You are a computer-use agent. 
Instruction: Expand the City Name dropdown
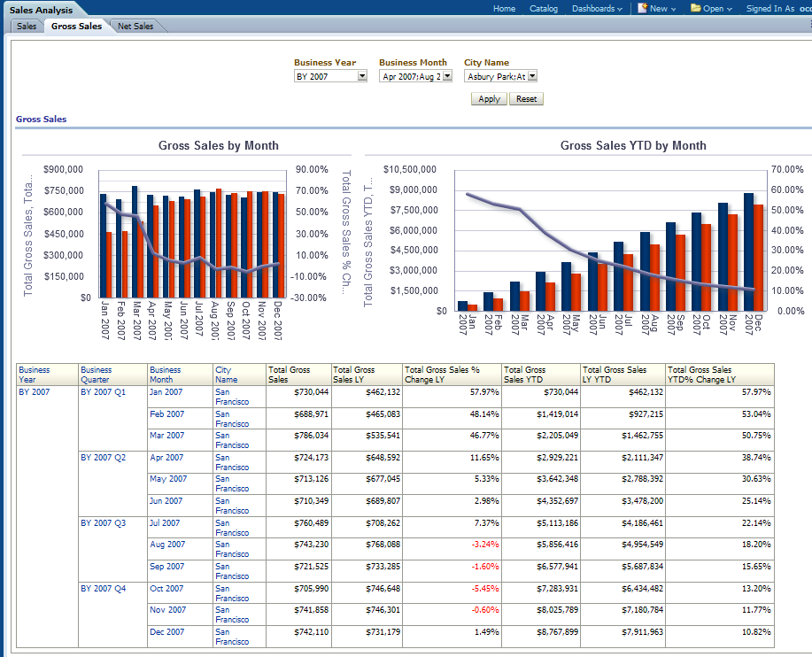click(532, 77)
